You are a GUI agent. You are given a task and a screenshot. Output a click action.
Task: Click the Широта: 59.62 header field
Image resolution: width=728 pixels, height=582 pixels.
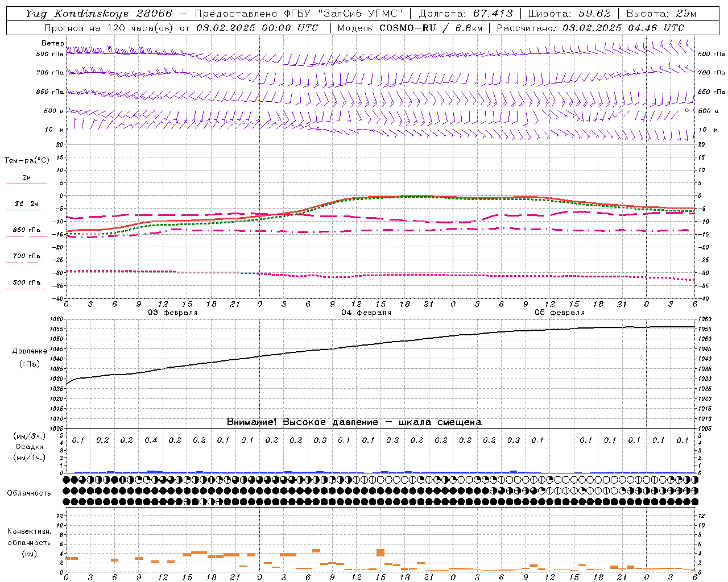click(x=569, y=14)
